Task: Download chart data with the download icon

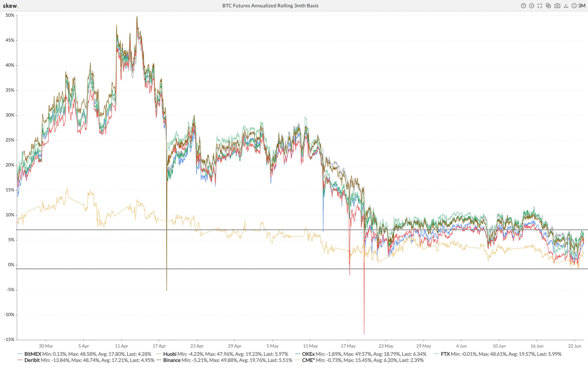Action: [566, 6]
